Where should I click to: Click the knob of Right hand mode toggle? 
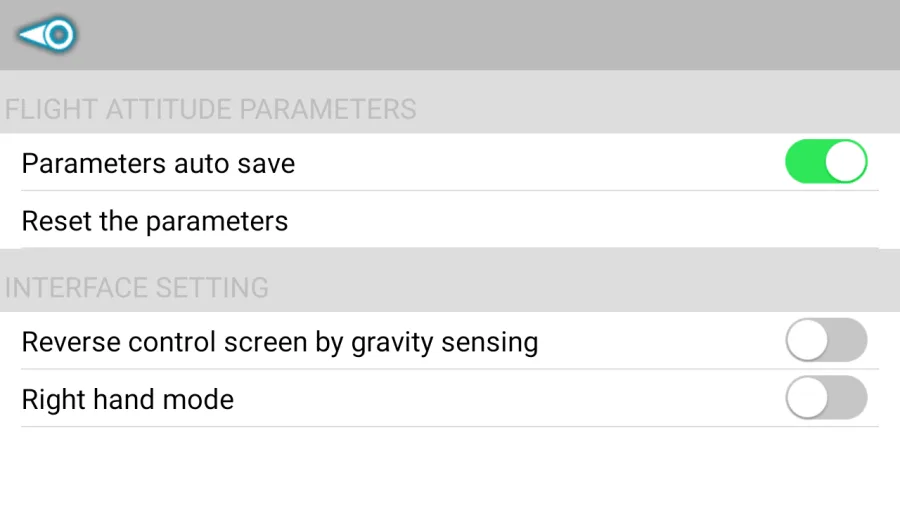[807, 398]
